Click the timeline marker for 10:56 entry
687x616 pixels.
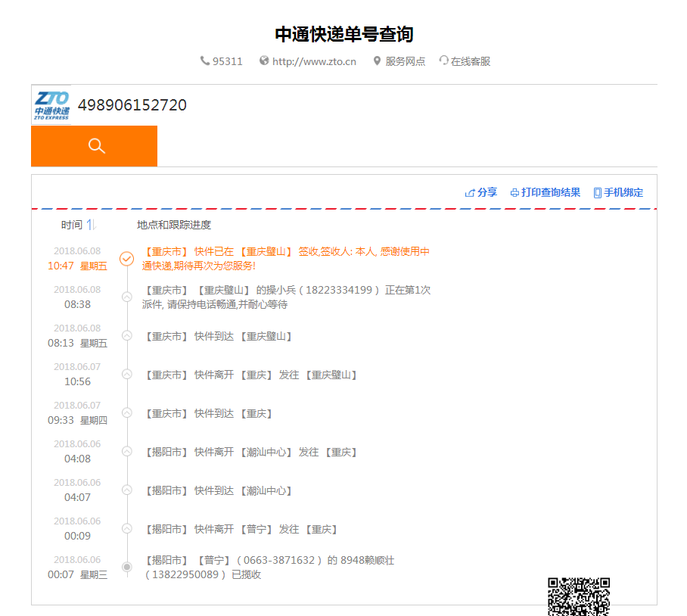pos(127,374)
